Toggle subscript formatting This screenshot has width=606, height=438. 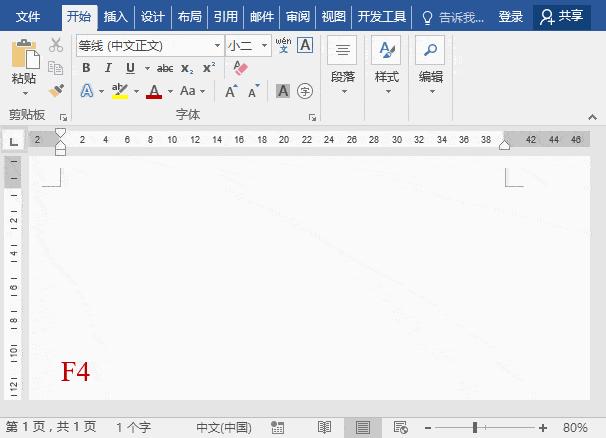tap(187, 69)
